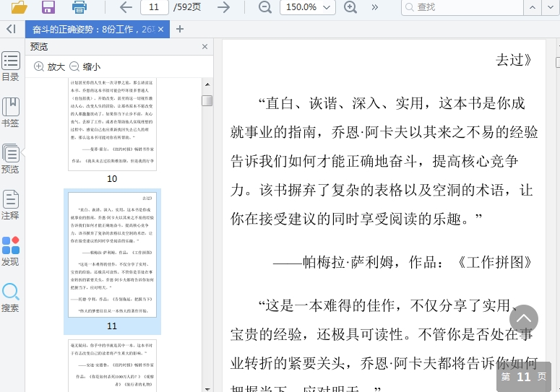The width and height of the screenshot is (560, 392).
Task: Expand more toolbar options double chevron
Action: pos(374,7)
